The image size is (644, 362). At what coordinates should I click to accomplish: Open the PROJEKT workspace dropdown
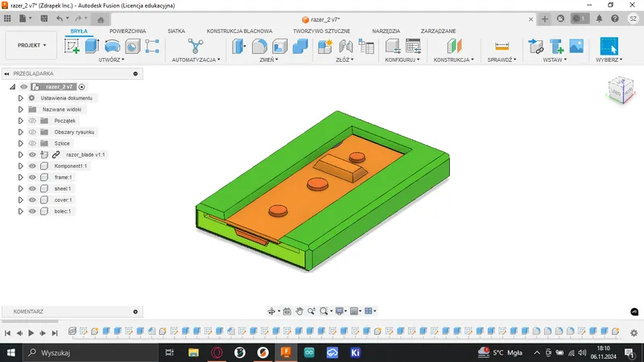32,46
